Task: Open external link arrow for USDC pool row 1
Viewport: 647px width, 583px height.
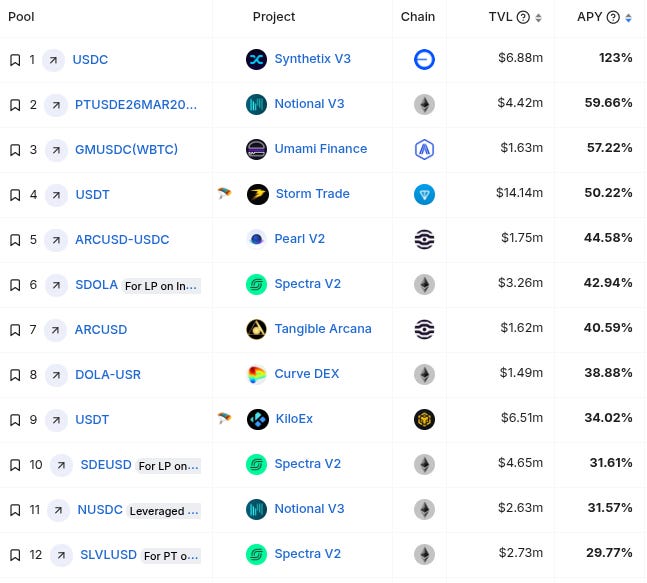Action: click(x=53, y=60)
